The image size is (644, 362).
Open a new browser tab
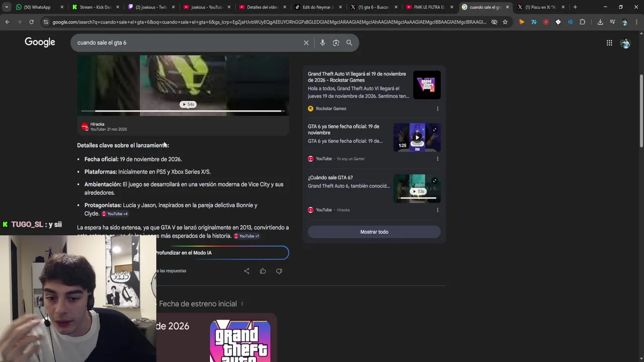(x=575, y=7)
